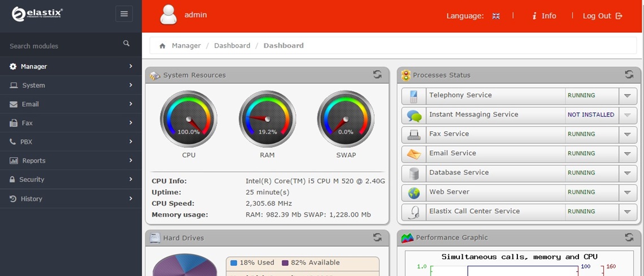644x276 pixels.
Task: Click the Manager breadcrumb link
Action: [186, 46]
